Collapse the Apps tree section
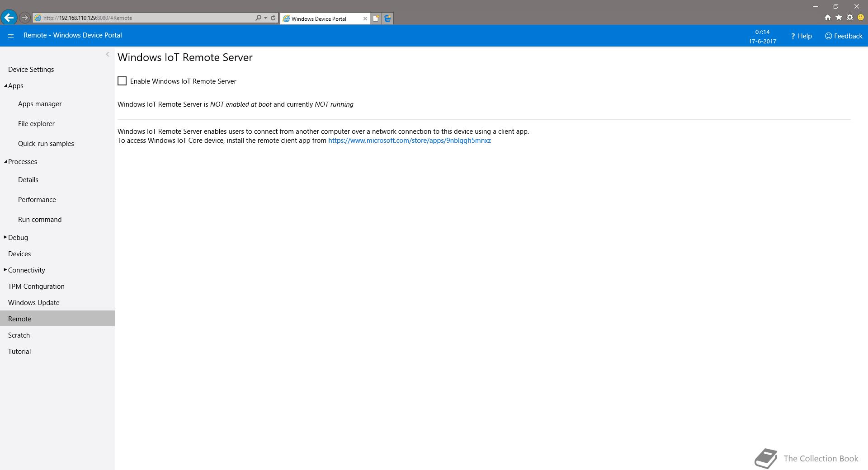868x470 pixels. [5, 85]
